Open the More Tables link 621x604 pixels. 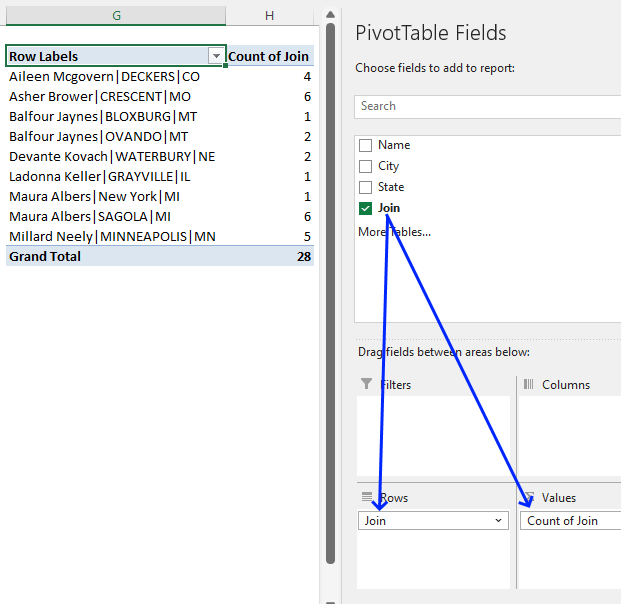(394, 232)
